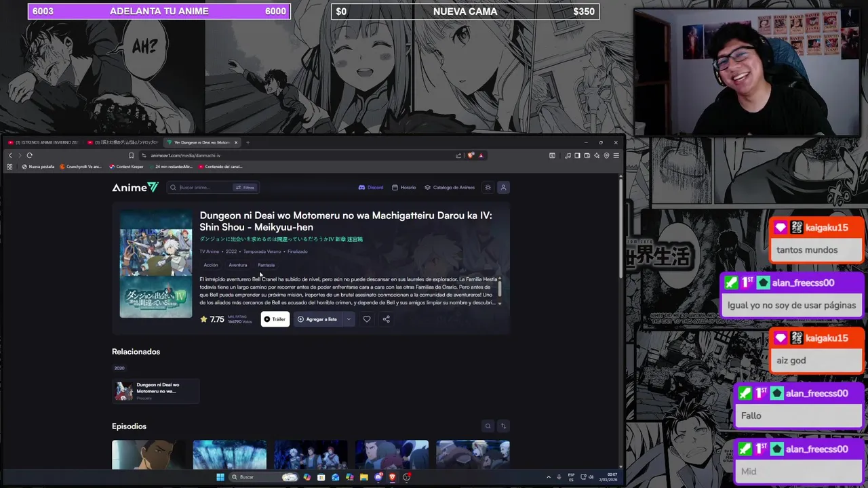This screenshot has height=488, width=868.
Task: Close the Ver Dungeon ni Deai tab
Action: click(236, 142)
